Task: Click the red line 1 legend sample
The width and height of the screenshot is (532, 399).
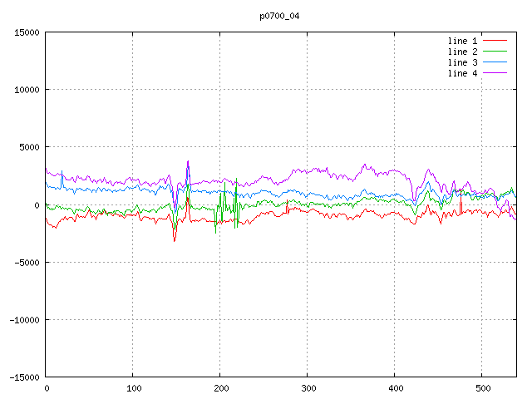Action: (495, 41)
